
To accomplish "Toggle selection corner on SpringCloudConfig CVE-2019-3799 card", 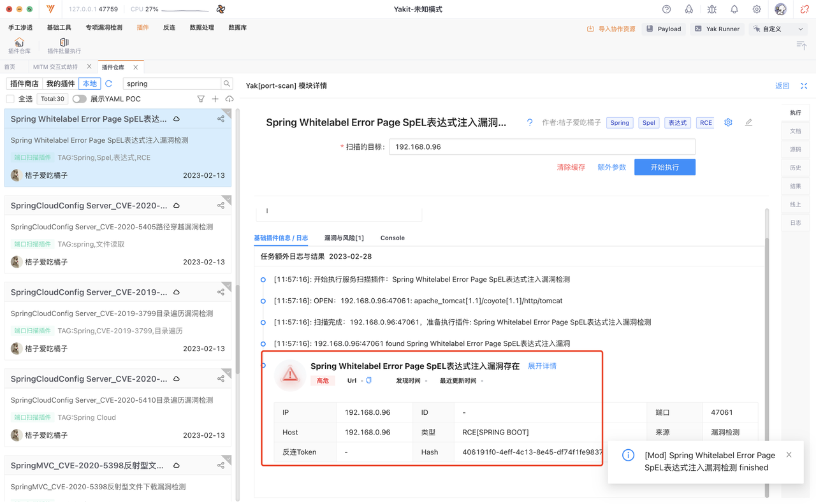I will 227,286.
